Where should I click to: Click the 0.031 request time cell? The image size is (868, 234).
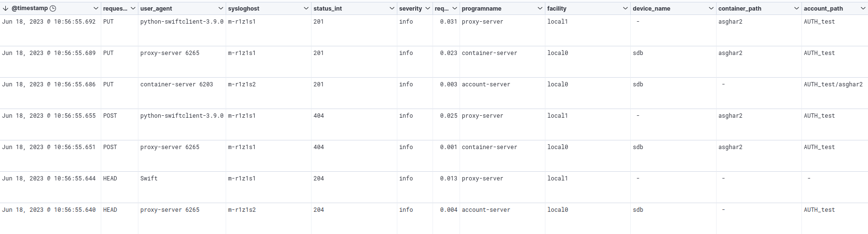coord(448,22)
